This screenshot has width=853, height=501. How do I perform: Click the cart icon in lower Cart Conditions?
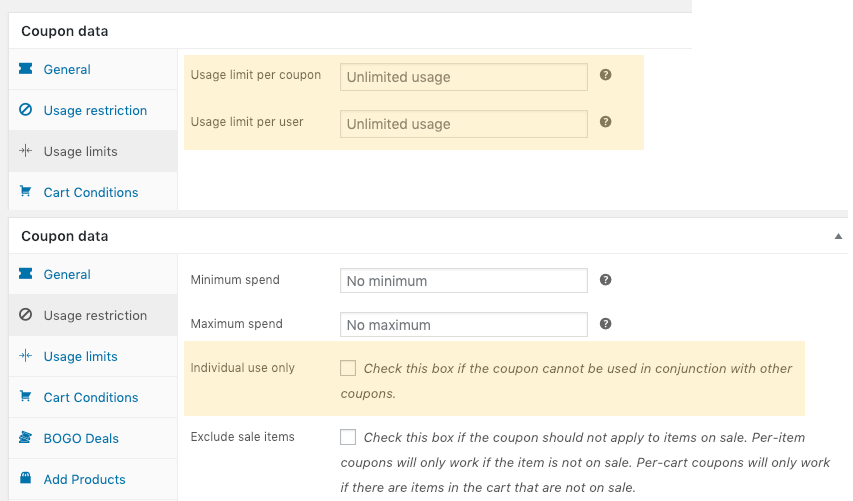pyautogui.click(x=26, y=397)
